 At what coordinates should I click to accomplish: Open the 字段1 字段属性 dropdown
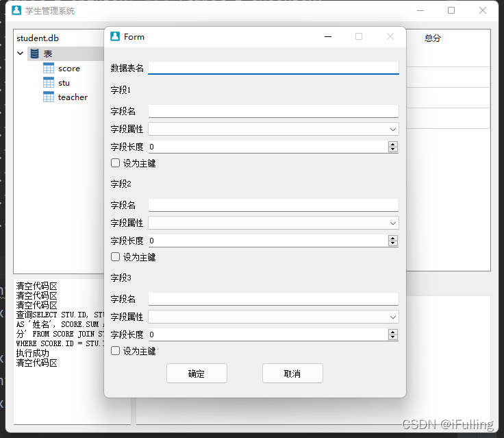273,129
